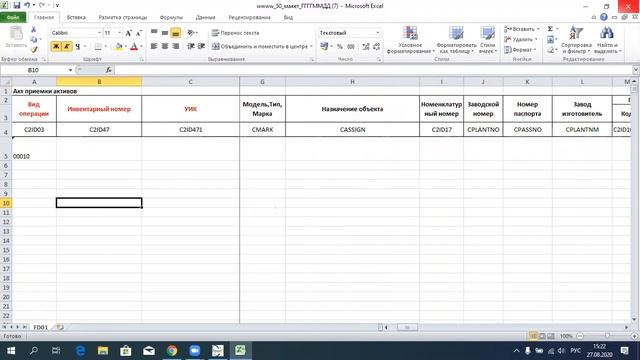Select the Format Painter brush icon
Image resolution: width=640 pixels, height=360 pixels.
click(34, 49)
